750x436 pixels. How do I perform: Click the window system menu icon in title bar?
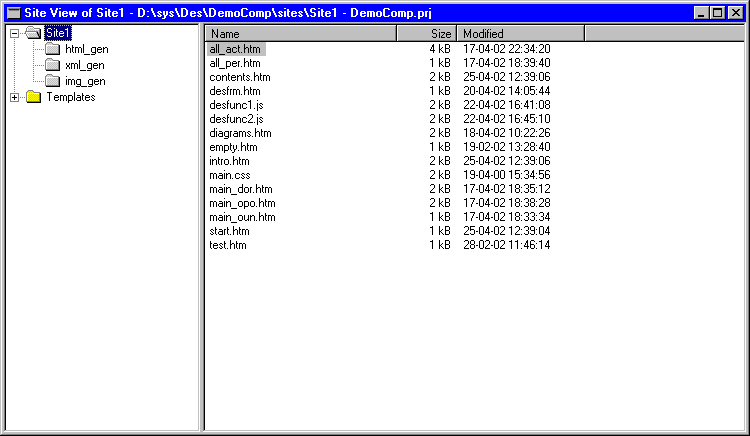pos(14,13)
